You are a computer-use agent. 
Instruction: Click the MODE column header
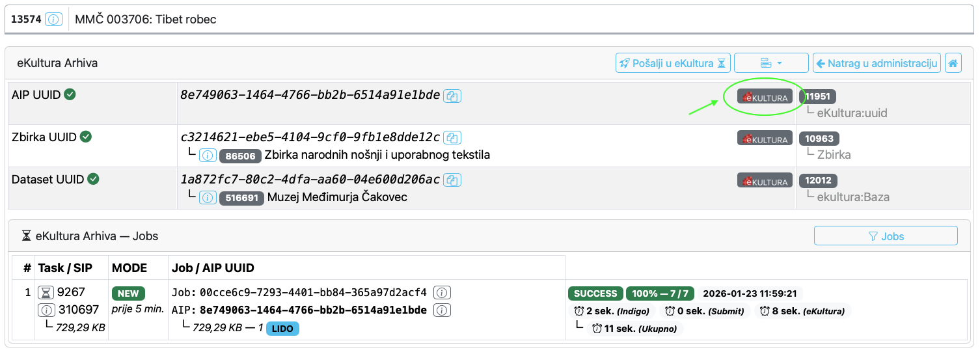(129, 267)
